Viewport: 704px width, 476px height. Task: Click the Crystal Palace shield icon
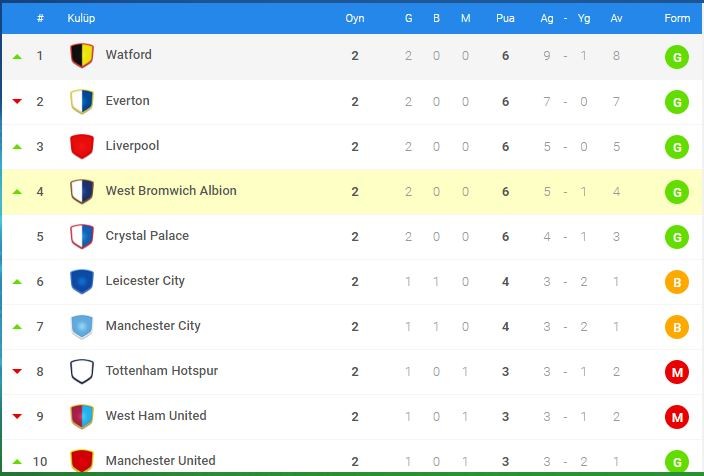(82, 237)
